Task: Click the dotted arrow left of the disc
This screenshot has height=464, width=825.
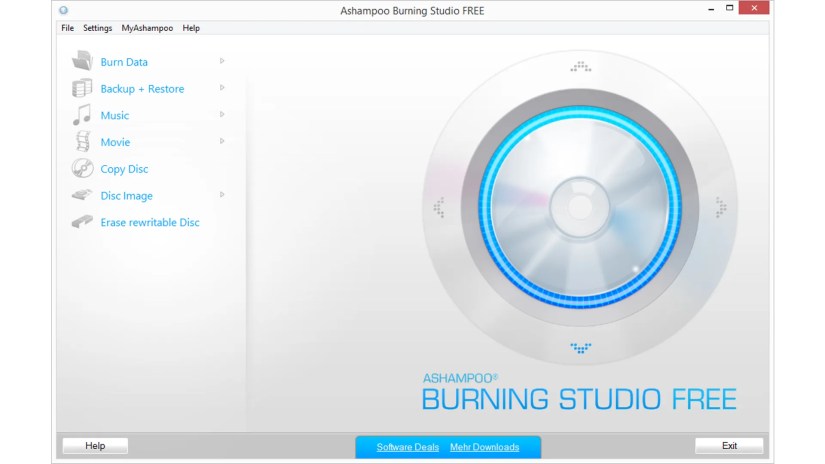Action: [x=439, y=207]
